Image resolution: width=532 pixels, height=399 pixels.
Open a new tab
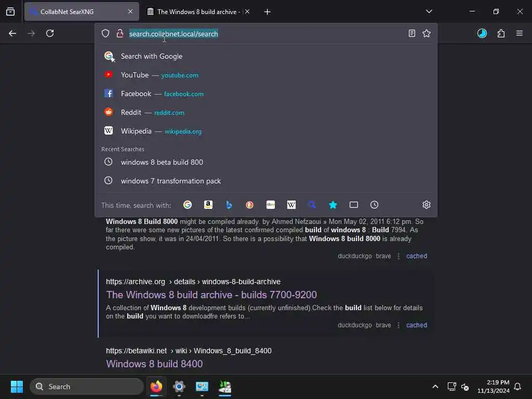pos(268,12)
